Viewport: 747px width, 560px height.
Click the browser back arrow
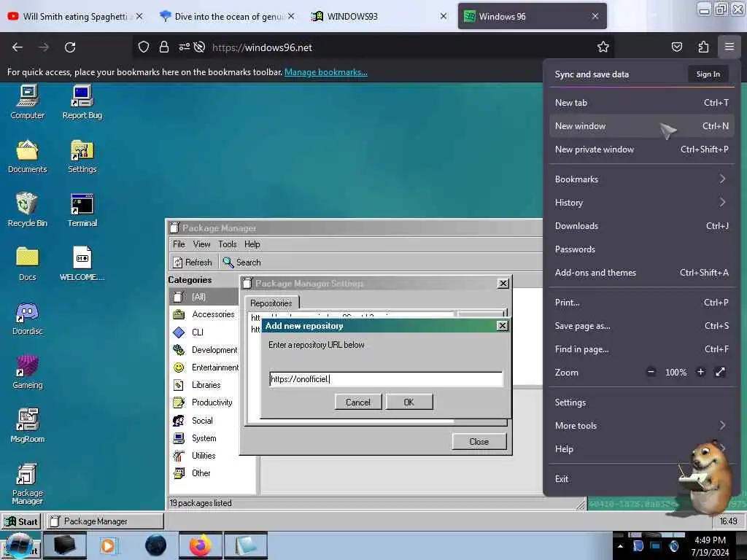18,47
